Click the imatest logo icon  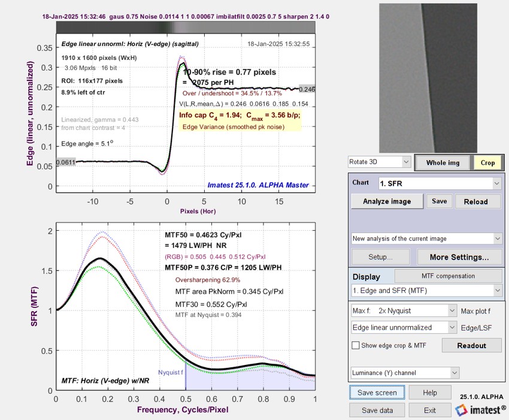coord(461,410)
